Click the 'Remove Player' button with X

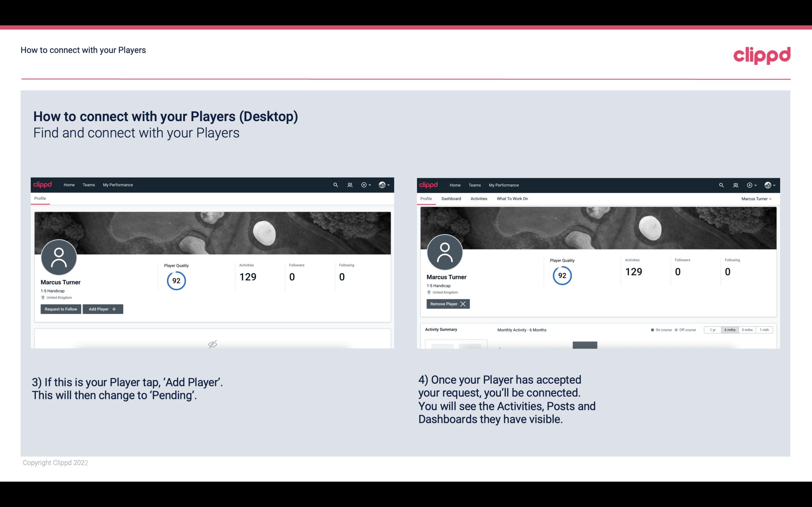coord(448,303)
